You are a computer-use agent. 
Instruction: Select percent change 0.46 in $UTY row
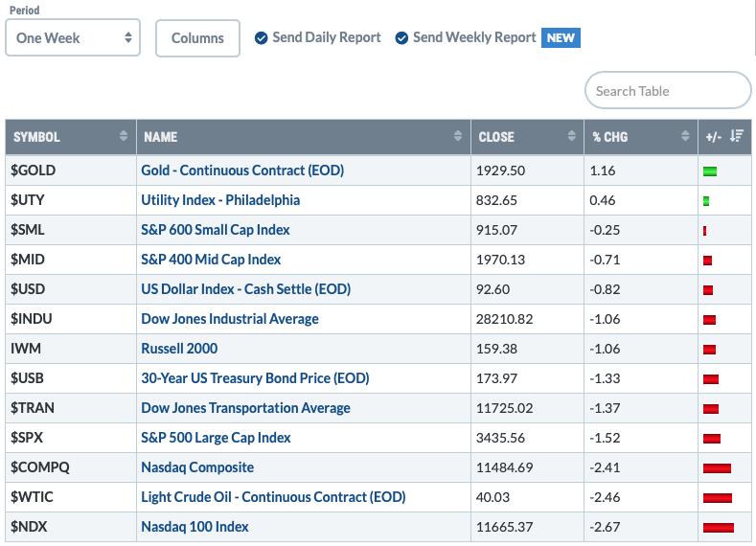tap(603, 200)
